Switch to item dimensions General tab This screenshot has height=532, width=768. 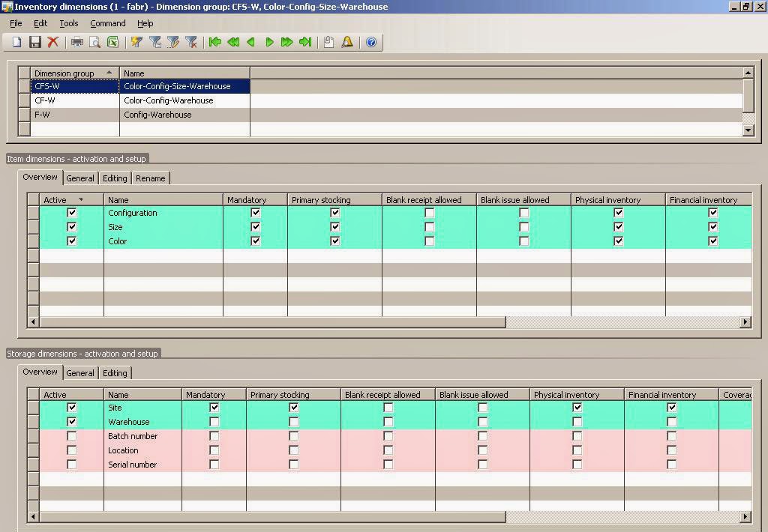[79, 178]
